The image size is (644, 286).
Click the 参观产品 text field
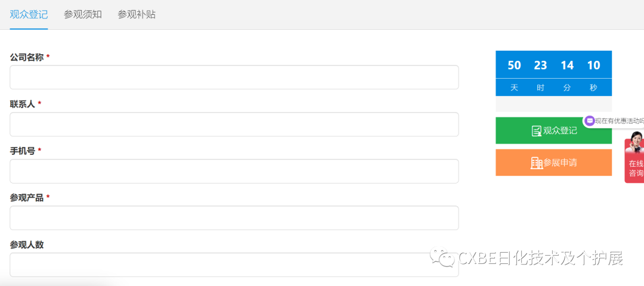[x=234, y=218]
